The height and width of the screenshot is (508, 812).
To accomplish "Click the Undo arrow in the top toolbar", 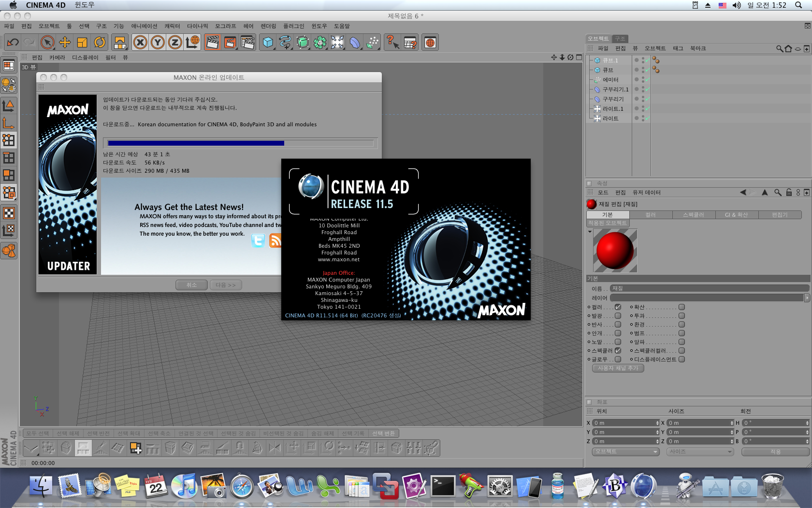I will tap(13, 43).
